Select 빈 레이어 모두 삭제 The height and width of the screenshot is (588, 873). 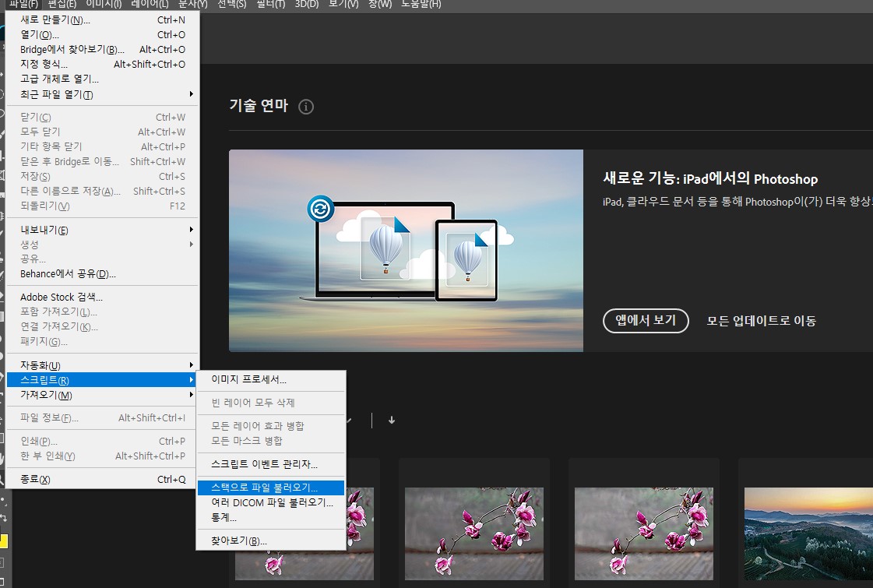point(271,403)
